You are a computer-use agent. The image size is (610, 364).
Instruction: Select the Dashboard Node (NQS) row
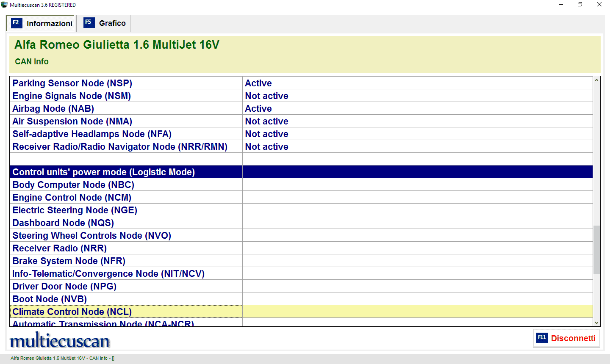[301, 223]
